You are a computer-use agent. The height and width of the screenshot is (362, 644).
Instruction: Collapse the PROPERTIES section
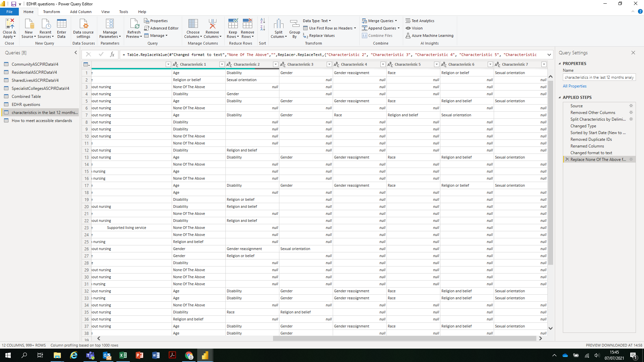559,63
